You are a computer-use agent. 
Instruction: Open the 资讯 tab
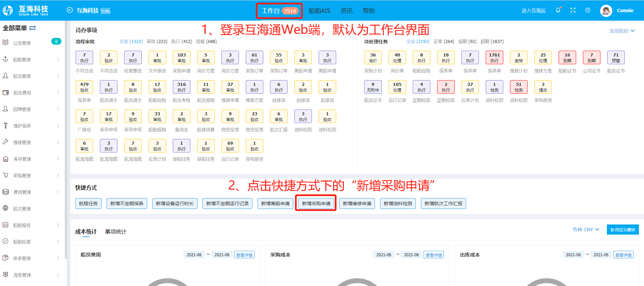346,11
